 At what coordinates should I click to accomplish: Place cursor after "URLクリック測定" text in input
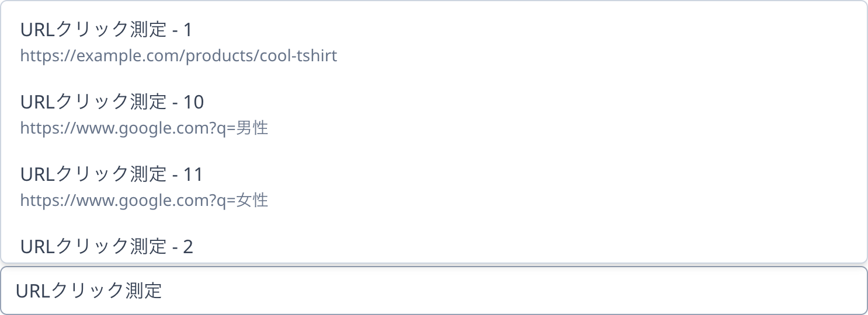164,290
